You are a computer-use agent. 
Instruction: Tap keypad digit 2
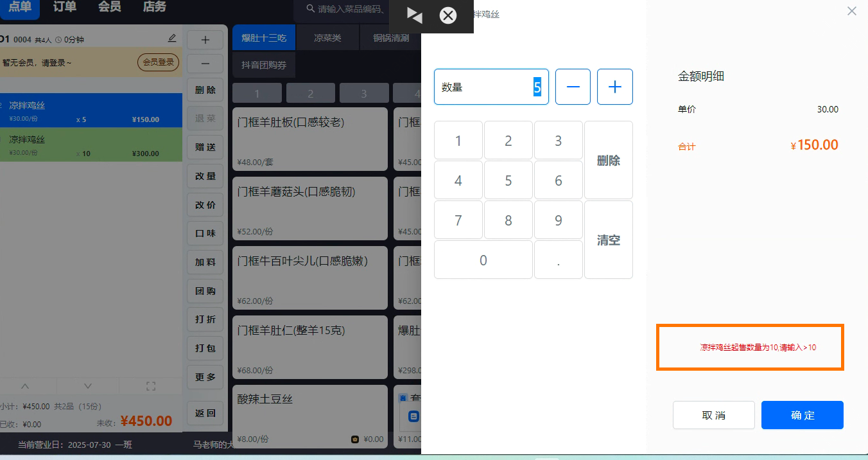click(x=508, y=141)
